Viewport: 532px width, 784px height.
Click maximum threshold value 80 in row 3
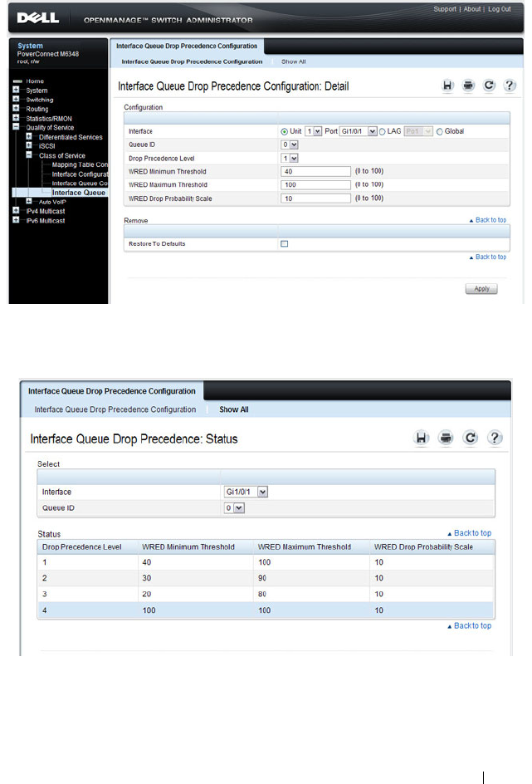262,594
